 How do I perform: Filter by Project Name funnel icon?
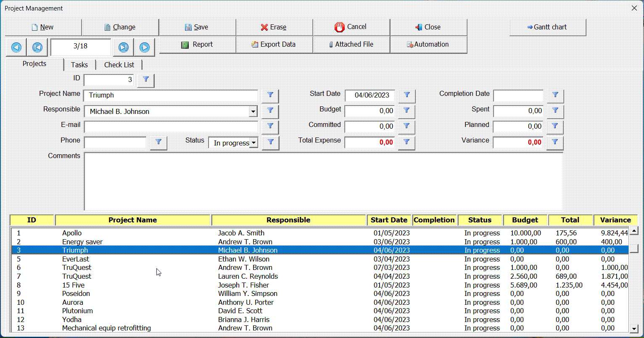[x=270, y=95]
